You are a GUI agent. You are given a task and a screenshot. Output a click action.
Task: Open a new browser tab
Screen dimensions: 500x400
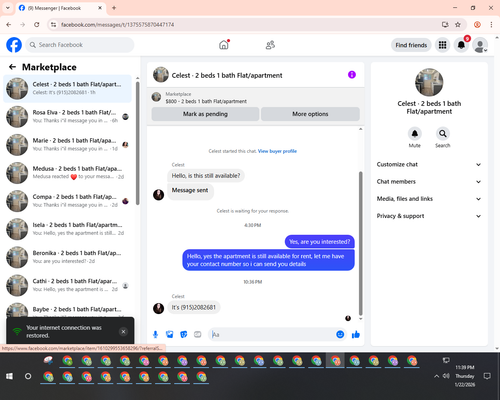pos(114,8)
